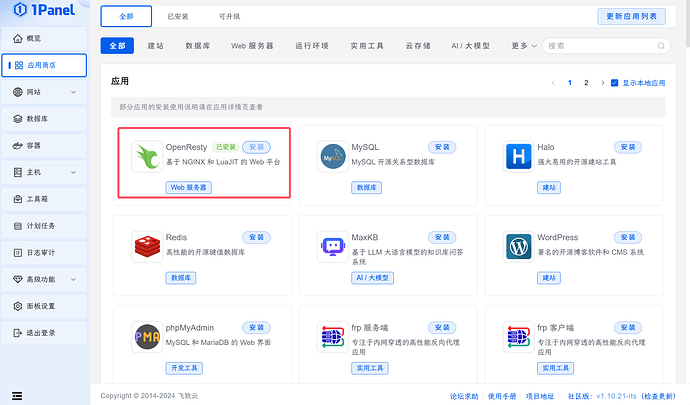Go to page 2 of apps
This screenshot has height=405, width=690.
coord(586,83)
